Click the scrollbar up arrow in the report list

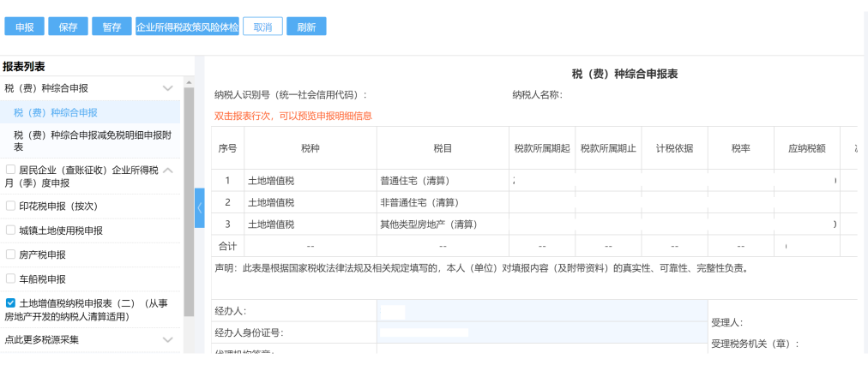tap(189, 83)
